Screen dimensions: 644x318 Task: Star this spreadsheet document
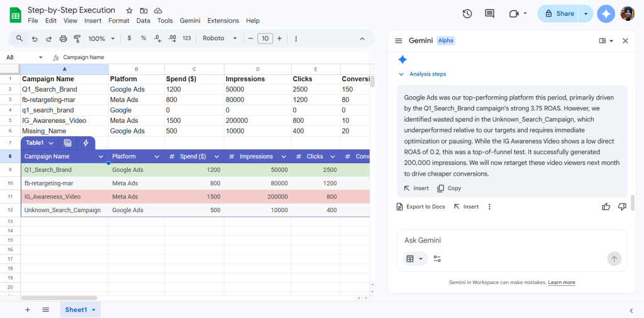tap(129, 11)
